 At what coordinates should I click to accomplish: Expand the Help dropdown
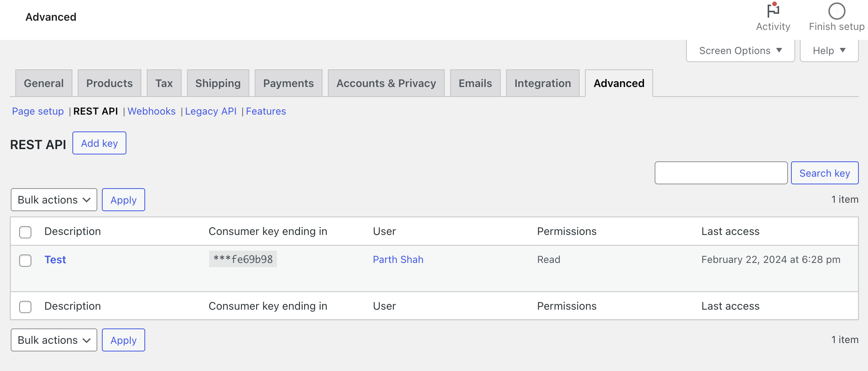[829, 51]
